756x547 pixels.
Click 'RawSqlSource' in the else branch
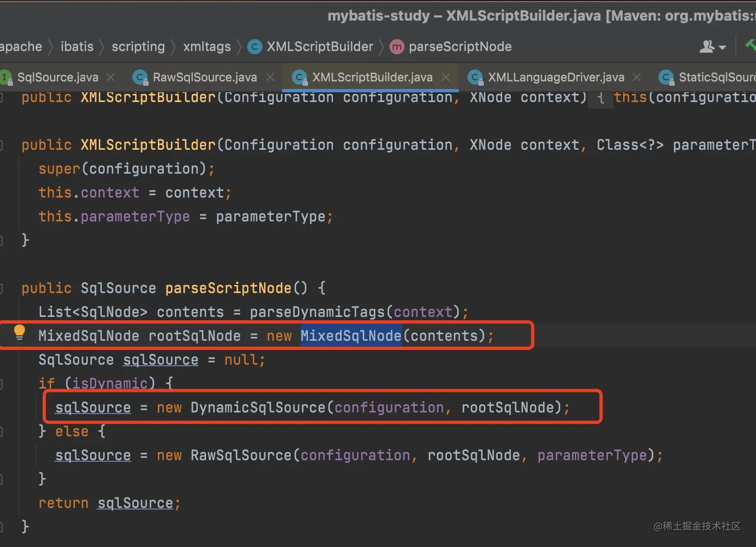[241, 455]
